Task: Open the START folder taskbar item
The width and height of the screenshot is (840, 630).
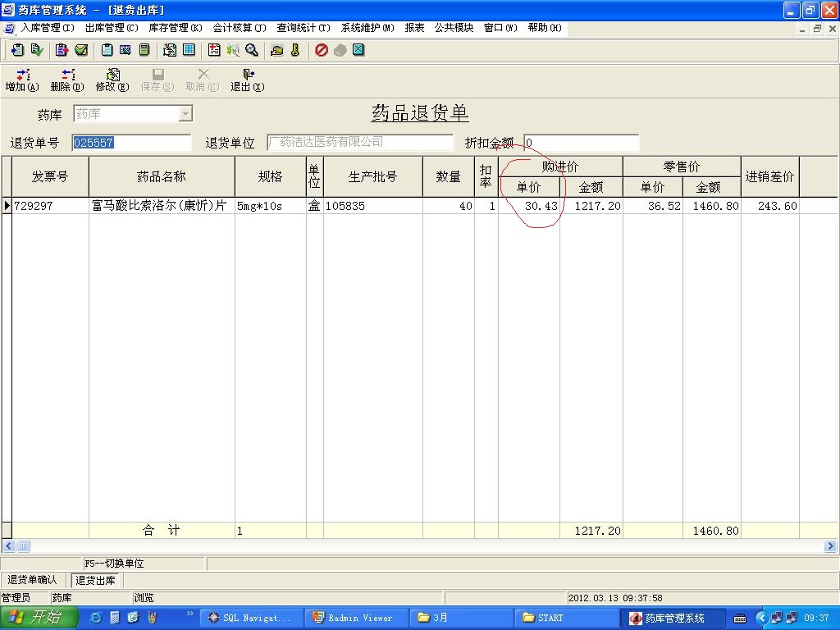Action: (x=566, y=618)
